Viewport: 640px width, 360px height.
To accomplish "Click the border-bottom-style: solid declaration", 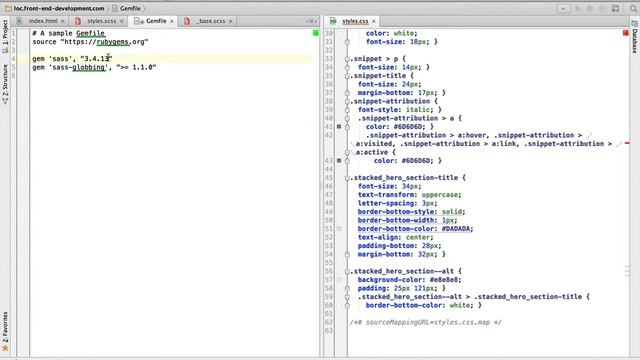I will [411, 212].
